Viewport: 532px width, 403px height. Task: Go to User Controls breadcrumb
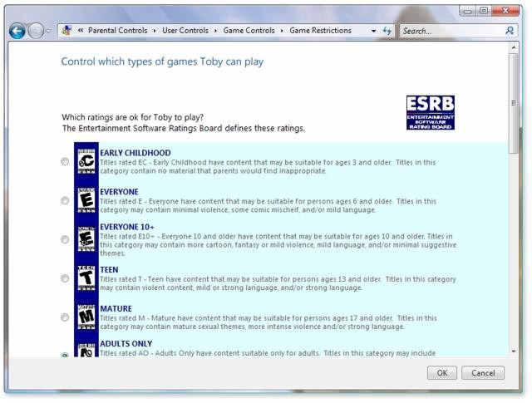(x=187, y=31)
